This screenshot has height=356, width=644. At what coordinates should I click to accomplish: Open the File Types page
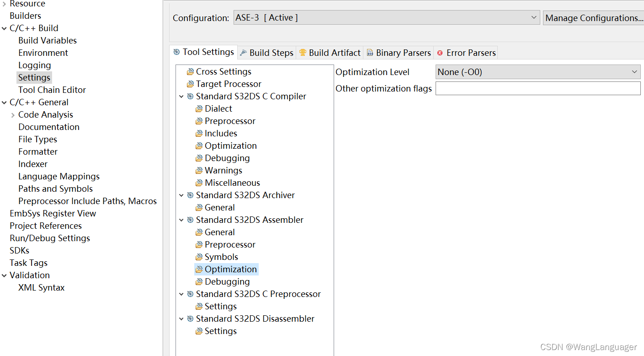[x=38, y=140]
